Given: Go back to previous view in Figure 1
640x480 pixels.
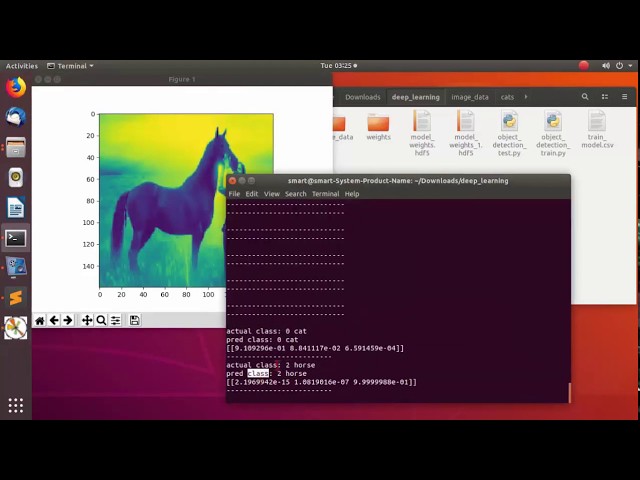Looking at the screenshot, I should (54, 320).
